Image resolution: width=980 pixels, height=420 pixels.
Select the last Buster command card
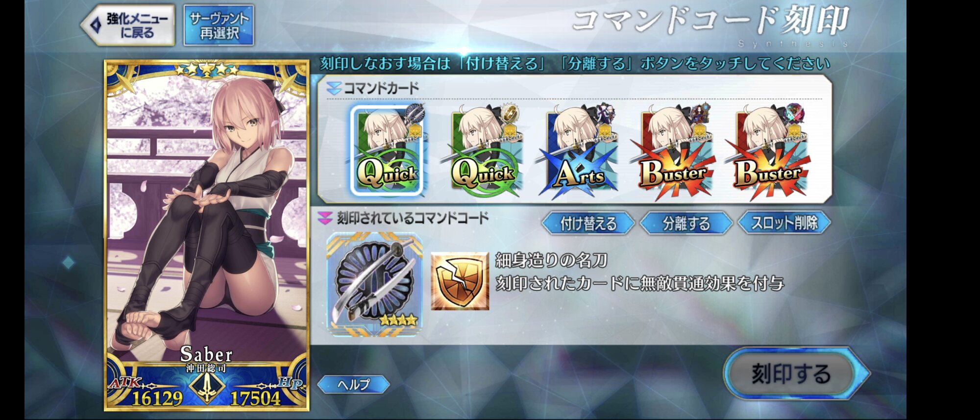click(768, 150)
